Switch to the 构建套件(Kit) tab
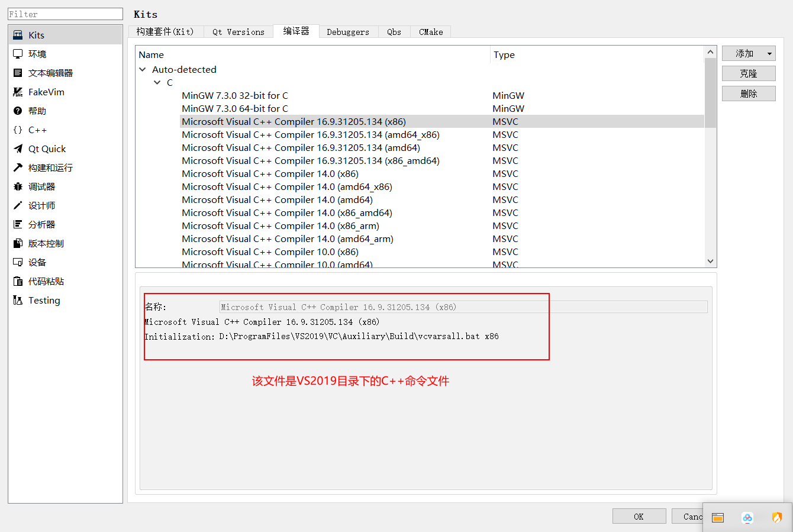Image resolution: width=793 pixels, height=532 pixels. [165, 31]
